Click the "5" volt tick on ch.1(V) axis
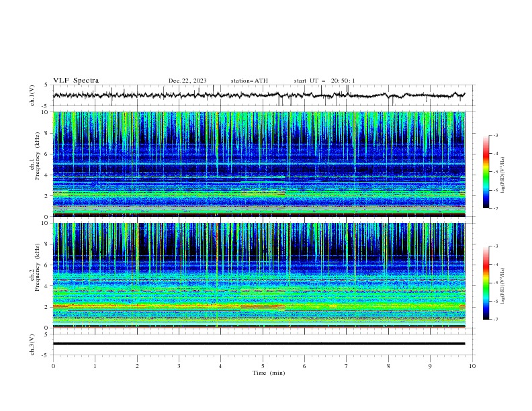 46,85
